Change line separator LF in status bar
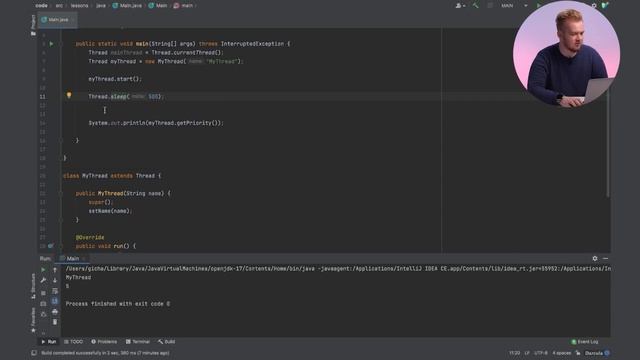Image resolution: width=640 pixels, height=360 pixels. coord(527,353)
